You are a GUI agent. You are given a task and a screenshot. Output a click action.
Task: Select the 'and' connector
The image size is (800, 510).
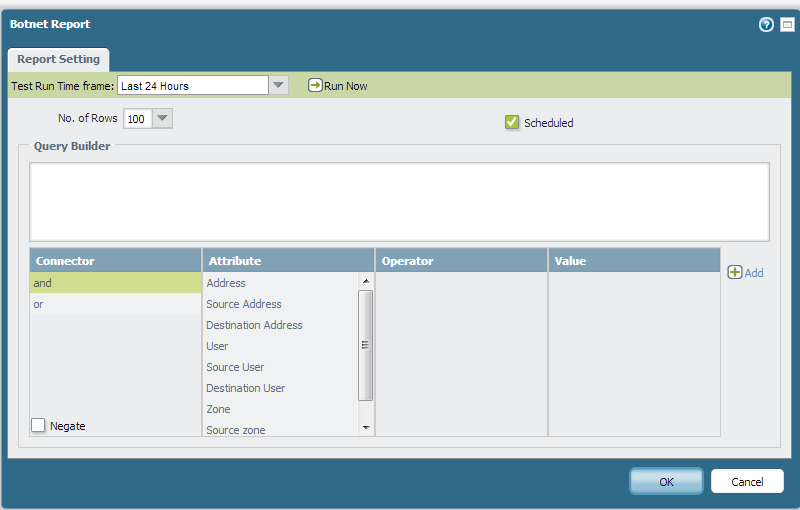coord(115,283)
